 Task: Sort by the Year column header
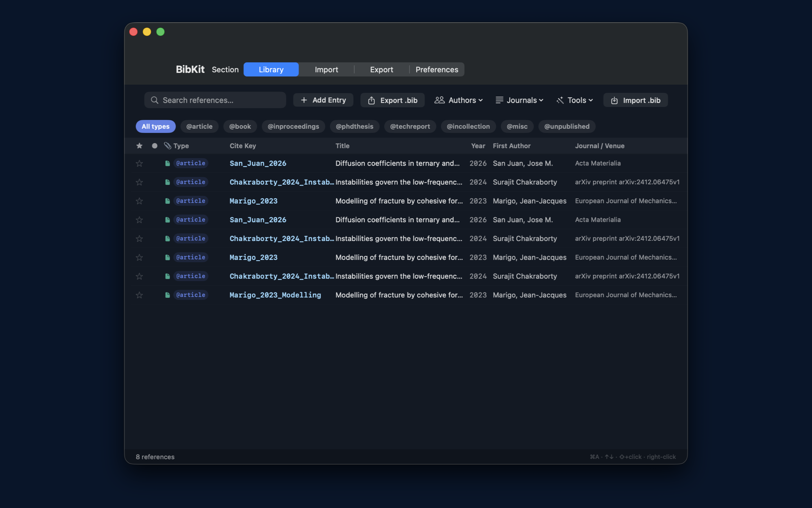[x=478, y=146]
